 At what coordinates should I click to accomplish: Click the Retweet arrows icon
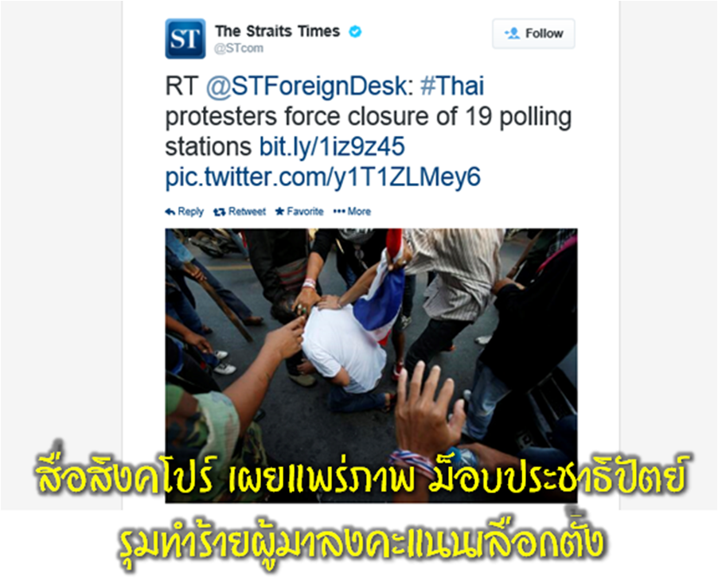[220, 212]
